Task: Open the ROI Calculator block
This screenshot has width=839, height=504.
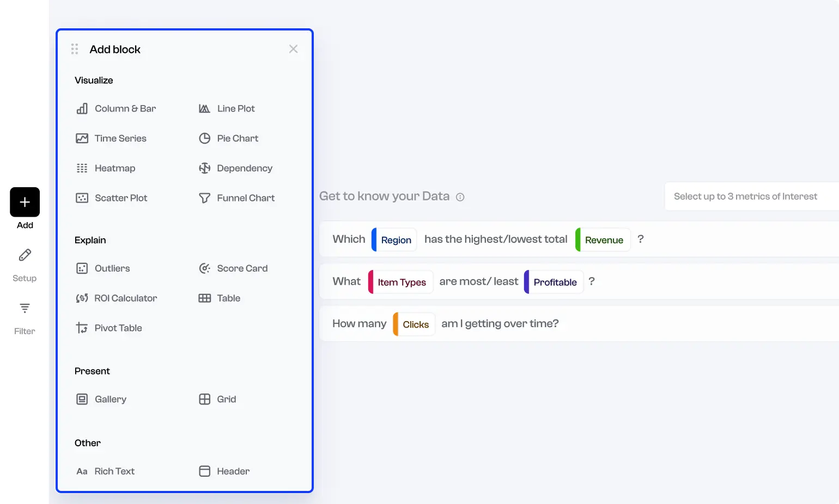Action: (126, 298)
